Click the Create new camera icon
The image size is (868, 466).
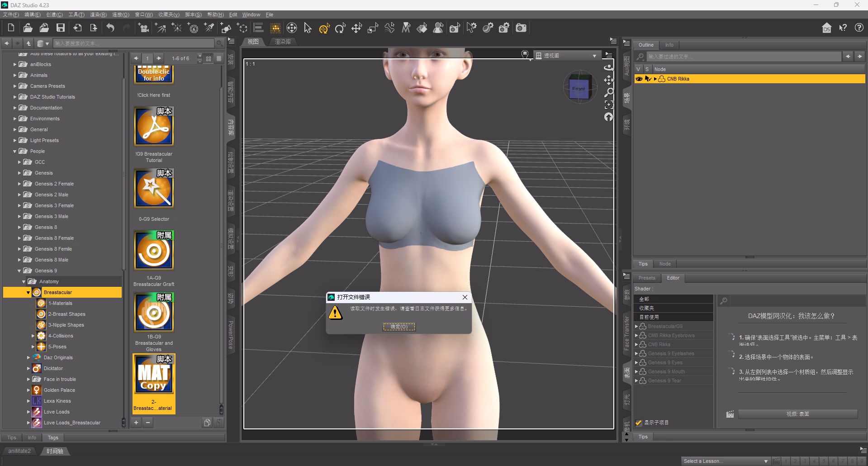point(143,28)
